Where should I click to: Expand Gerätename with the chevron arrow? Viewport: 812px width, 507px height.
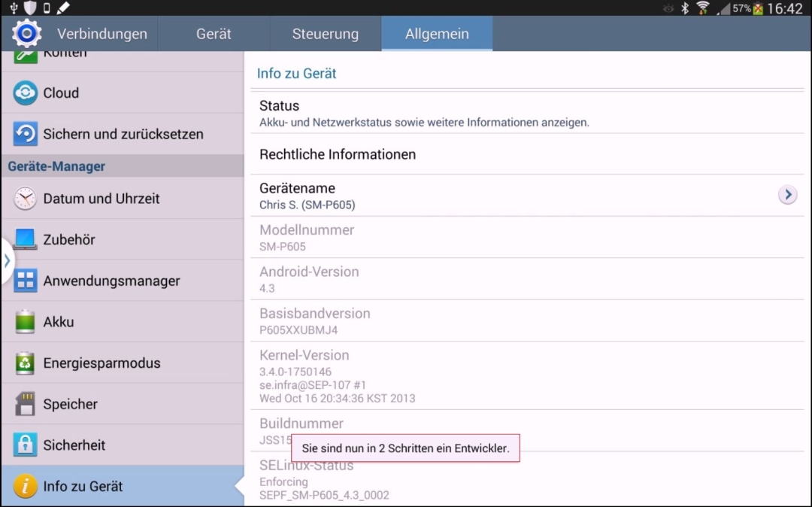(x=788, y=195)
